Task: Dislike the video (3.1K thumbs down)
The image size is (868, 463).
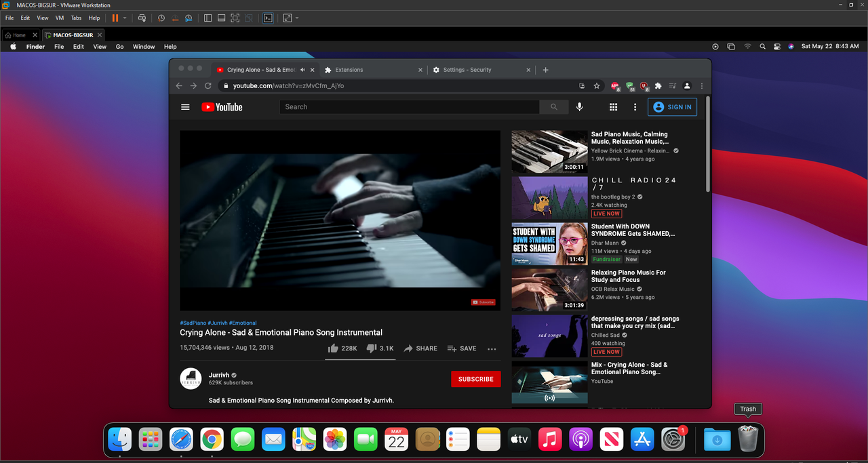Action: click(380, 348)
